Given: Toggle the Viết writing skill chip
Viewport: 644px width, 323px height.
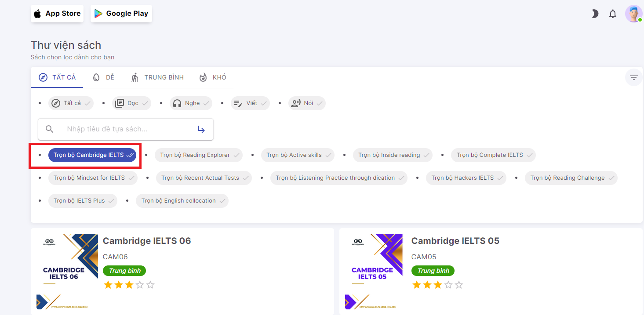Looking at the screenshot, I should point(250,103).
